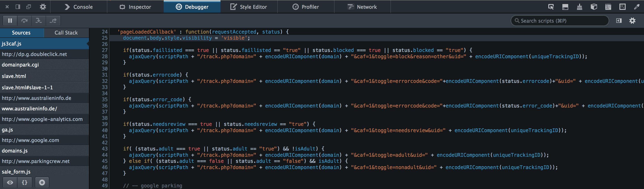Open the Scratchpad notepad icon
Image resolution: width=644 pixels, height=189 pixels.
pyautogui.click(x=608, y=7)
